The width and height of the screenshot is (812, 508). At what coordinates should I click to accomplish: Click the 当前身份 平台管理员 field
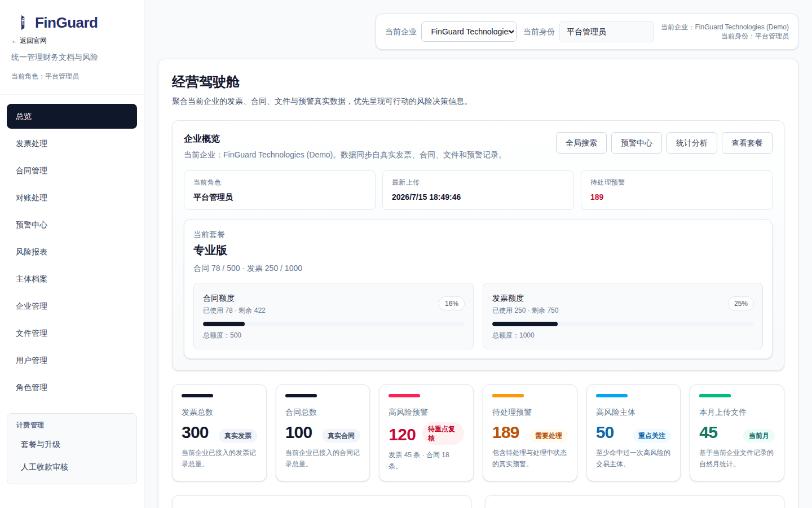point(606,32)
